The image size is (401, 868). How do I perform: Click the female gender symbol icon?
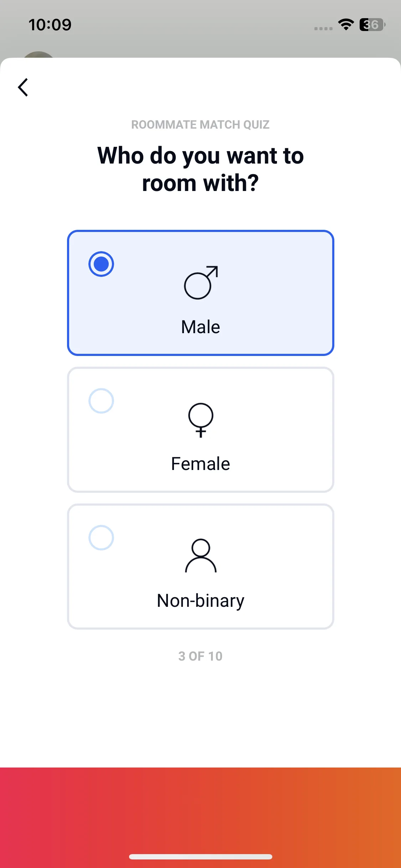pyautogui.click(x=201, y=420)
